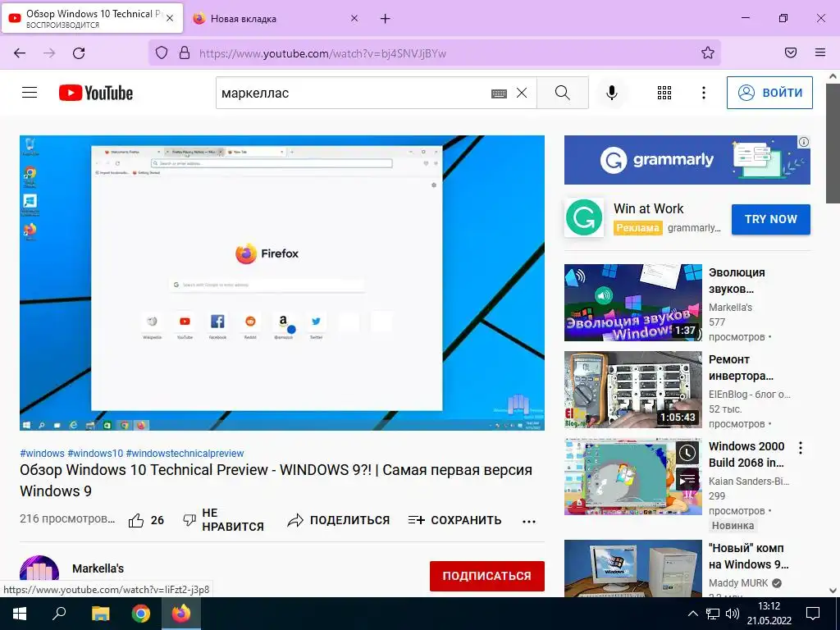Open the YouTube apps grid

[664, 93]
